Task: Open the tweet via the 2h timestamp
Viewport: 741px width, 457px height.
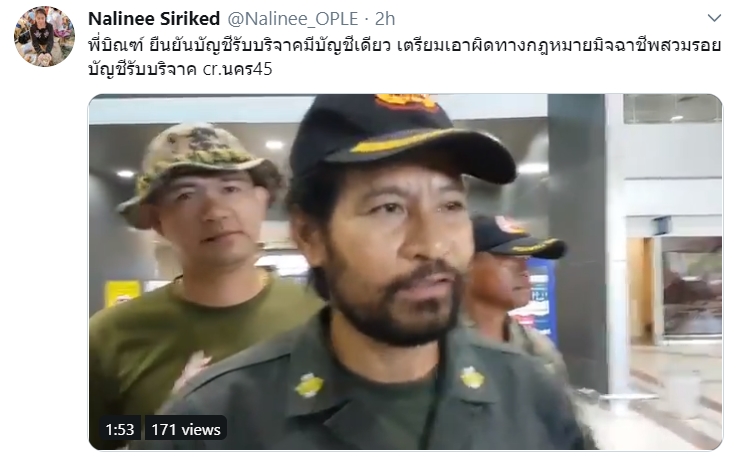Action: pos(385,19)
